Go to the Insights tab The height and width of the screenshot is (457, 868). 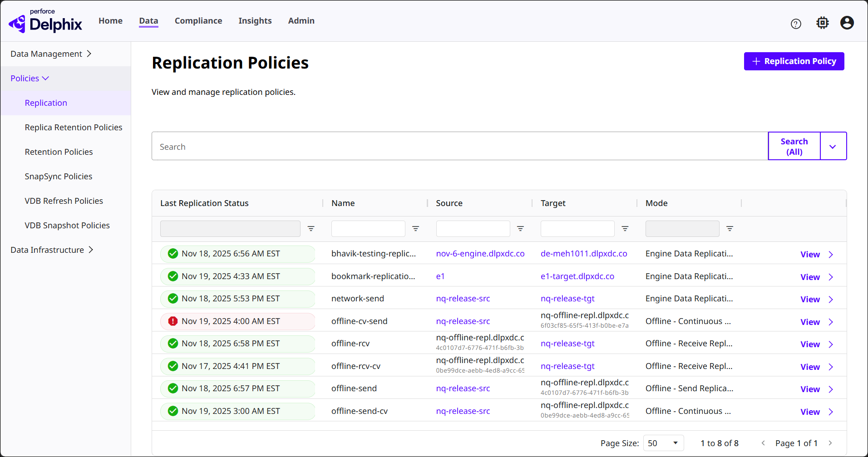coord(255,21)
